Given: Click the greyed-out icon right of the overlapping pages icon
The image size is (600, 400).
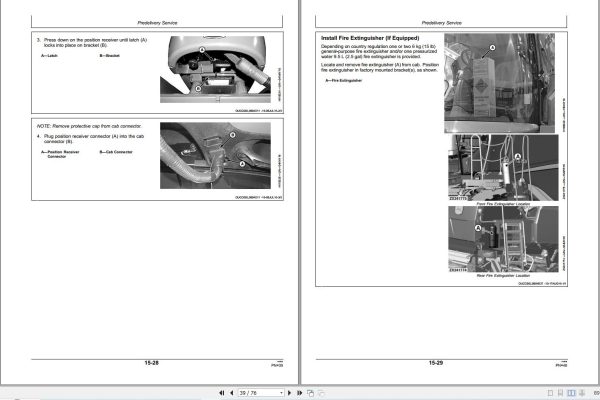Looking at the screenshot, I should (x=321, y=393).
